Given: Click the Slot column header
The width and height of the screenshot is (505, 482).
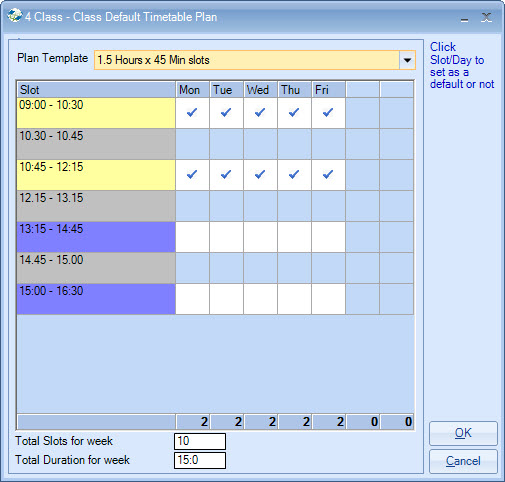Looking at the screenshot, I should click(96, 90).
